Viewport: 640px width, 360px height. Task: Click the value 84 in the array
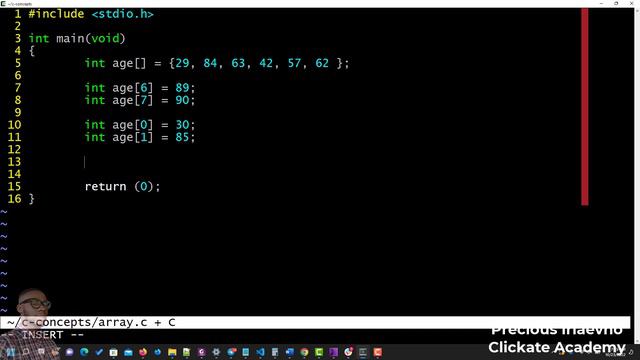pyautogui.click(x=210, y=63)
